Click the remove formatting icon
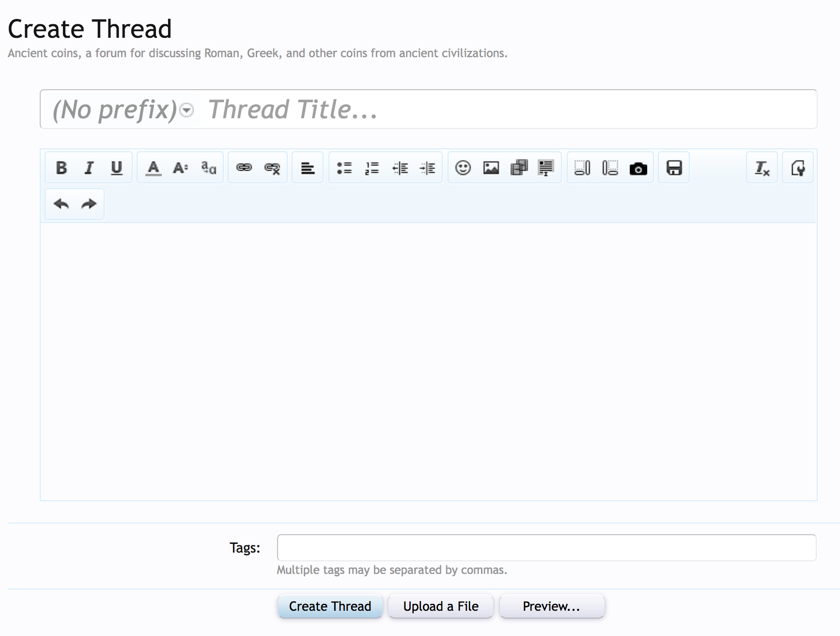 pyautogui.click(x=762, y=168)
